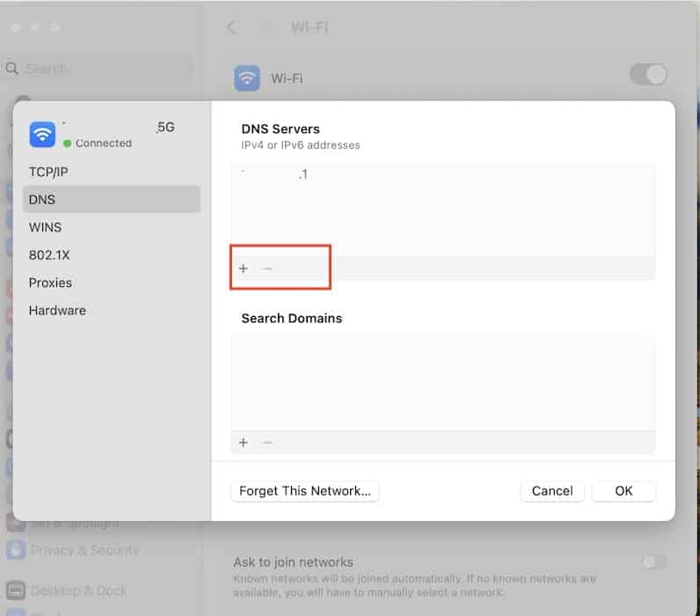Viewport: 700px width, 616px height.
Task: Click minus button under DNS Servers
Action: (x=268, y=268)
